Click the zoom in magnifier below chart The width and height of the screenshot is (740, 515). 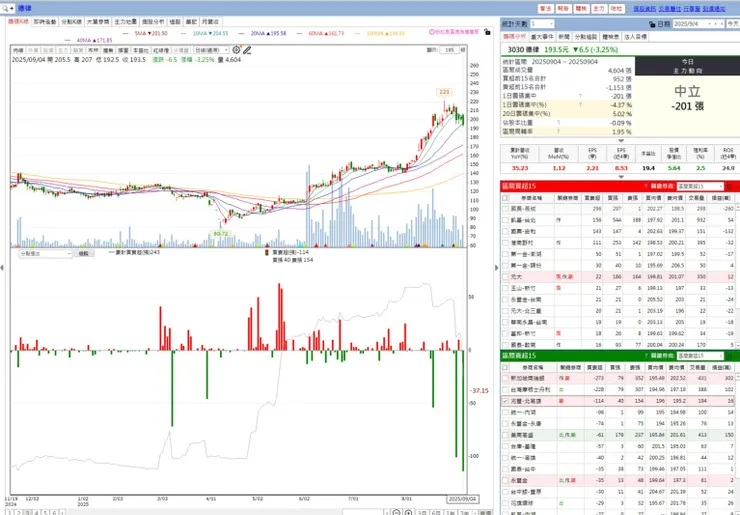408,513
